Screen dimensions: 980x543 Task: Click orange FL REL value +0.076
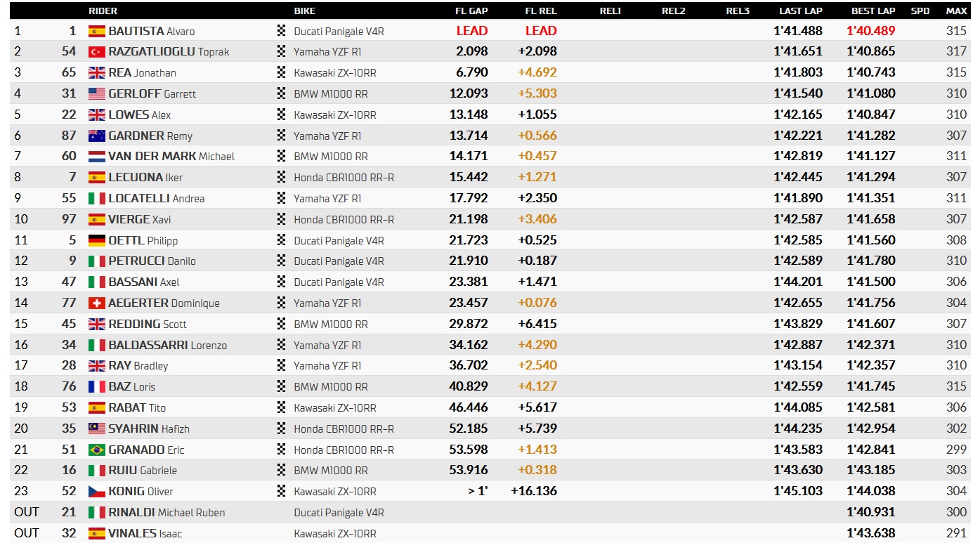(x=537, y=303)
